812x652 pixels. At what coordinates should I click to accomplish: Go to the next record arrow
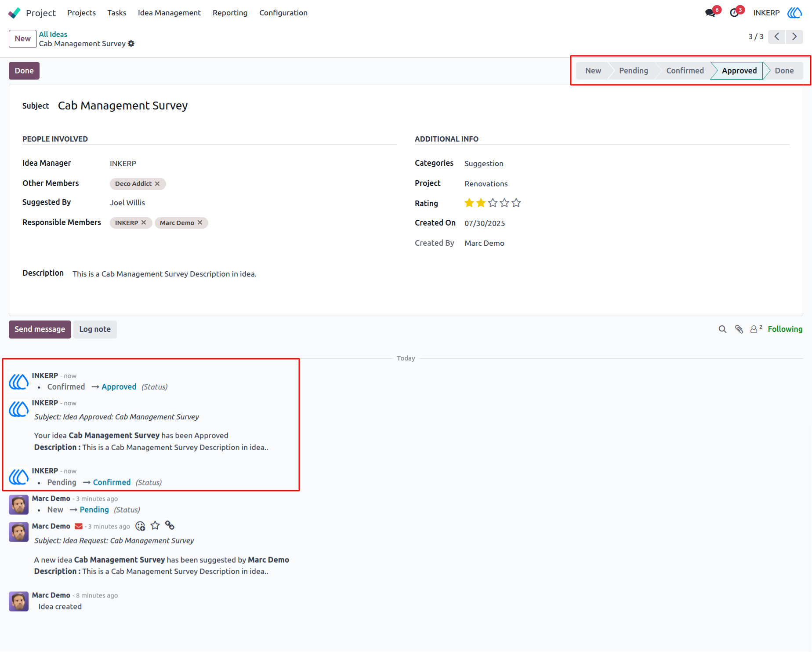click(794, 36)
